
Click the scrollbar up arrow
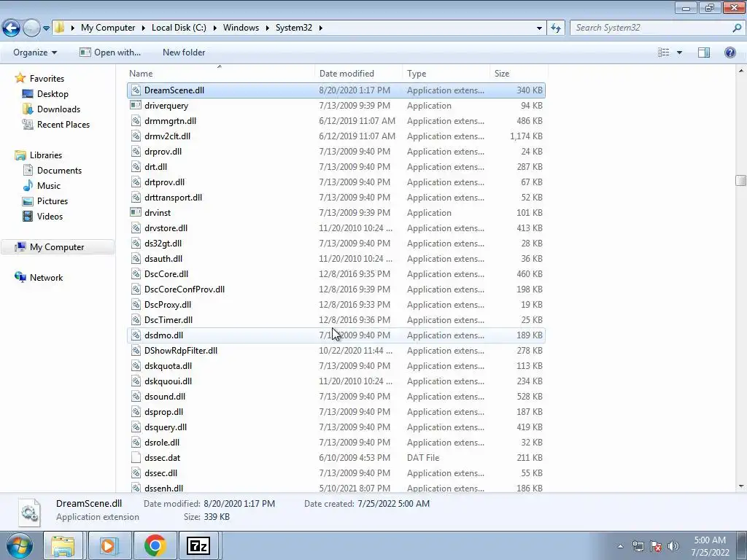[741, 71]
